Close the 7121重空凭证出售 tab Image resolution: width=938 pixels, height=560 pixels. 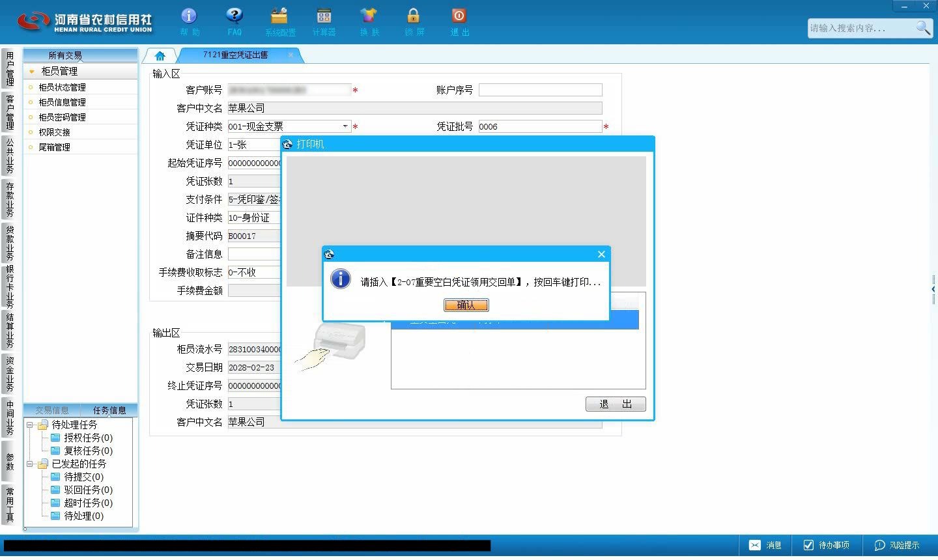(x=291, y=55)
